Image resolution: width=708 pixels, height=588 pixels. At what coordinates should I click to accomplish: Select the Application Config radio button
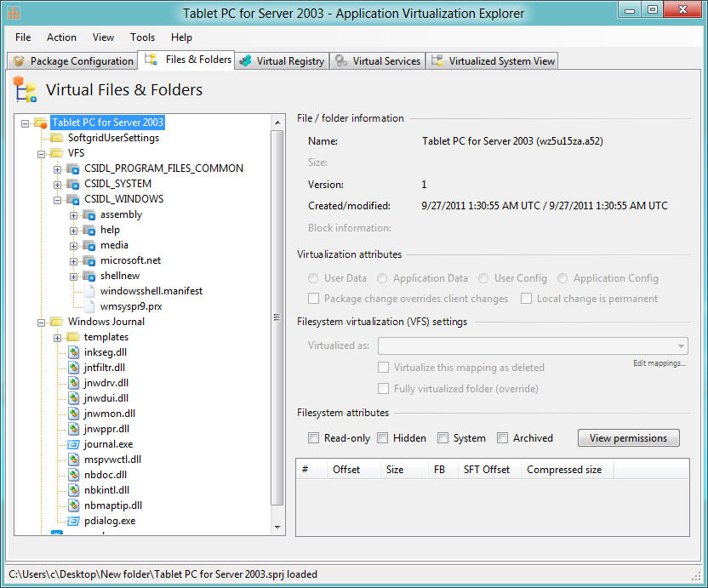point(562,278)
